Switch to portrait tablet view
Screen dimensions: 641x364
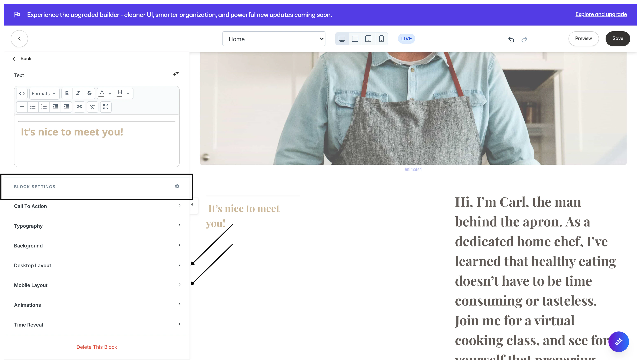(x=368, y=39)
